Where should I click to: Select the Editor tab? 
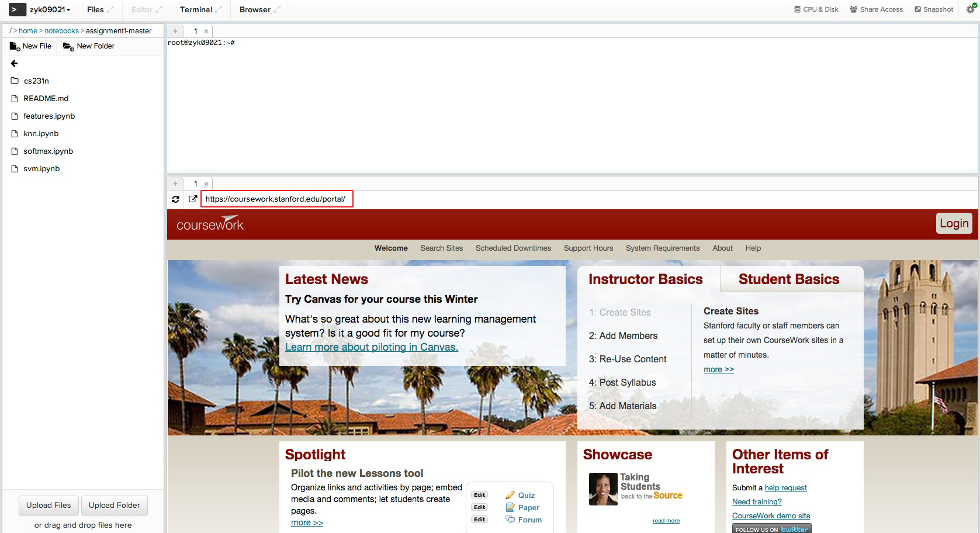(x=141, y=10)
